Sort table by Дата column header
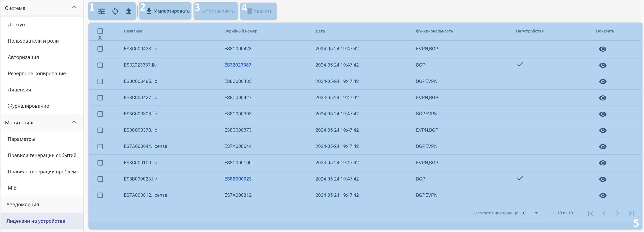Viewport: 644px width, 232px height. (x=320, y=31)
